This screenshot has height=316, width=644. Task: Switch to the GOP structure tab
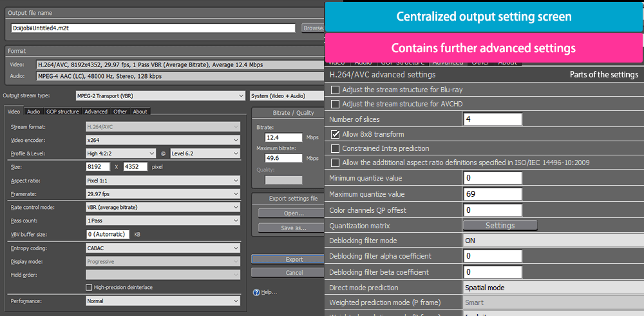point(62,112)
